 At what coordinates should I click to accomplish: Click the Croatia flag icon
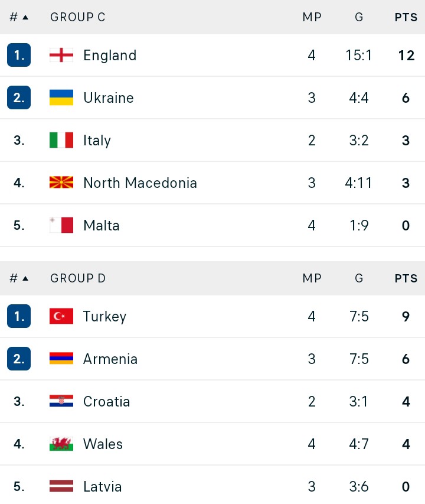pyautogui.click(x=61, y=401)
